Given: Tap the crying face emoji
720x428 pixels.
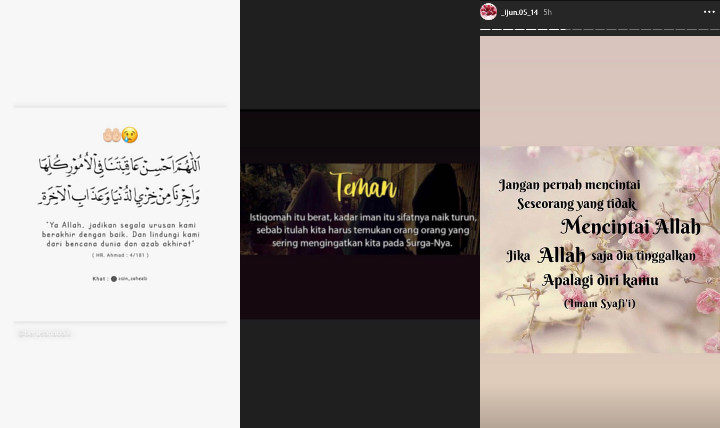Looking at the screenshot, I should [x=129, y=135].
